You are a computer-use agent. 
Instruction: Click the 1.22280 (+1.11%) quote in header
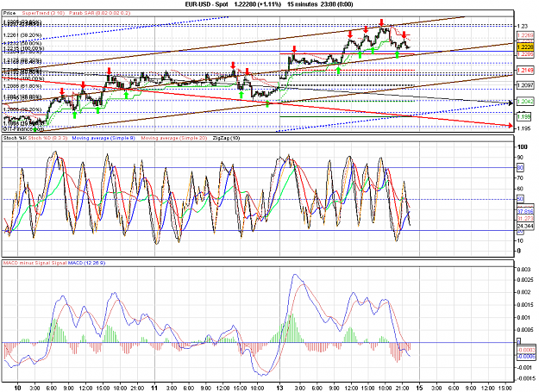[257, 4]
